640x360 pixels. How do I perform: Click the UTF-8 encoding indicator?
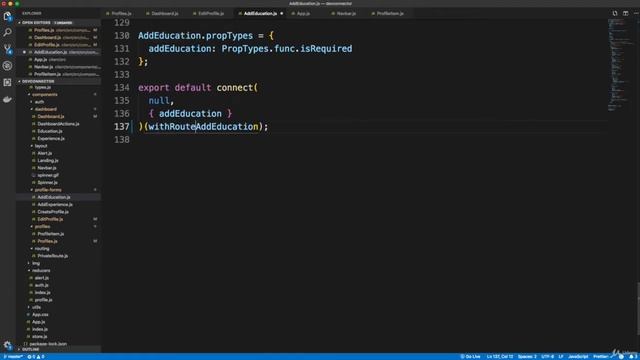click(x=547, y=357)
